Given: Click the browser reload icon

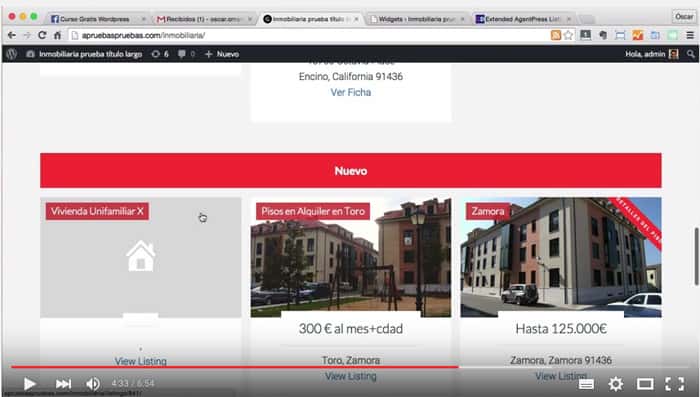Looking at the screenshot, I should [x=42, y=35].
